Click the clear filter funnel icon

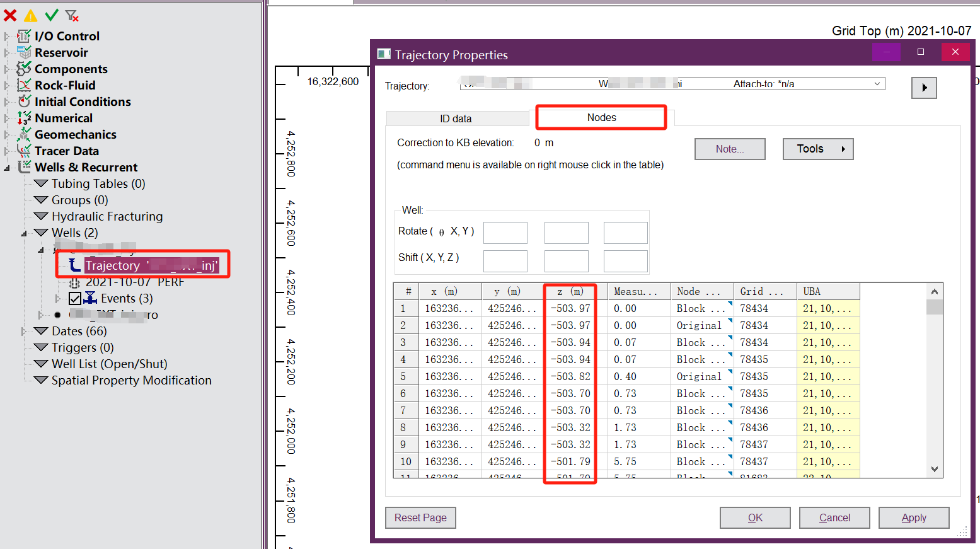pos(72,15)
